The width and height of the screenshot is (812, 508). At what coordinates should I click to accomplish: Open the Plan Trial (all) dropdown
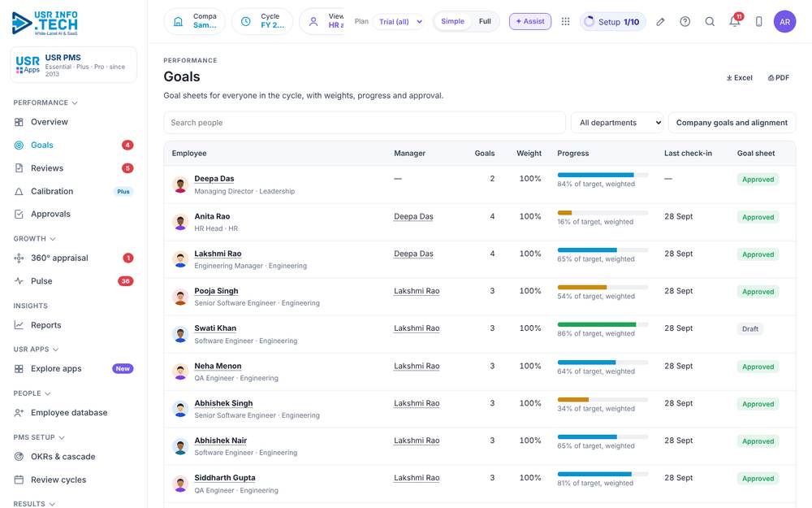click(400, 21)
